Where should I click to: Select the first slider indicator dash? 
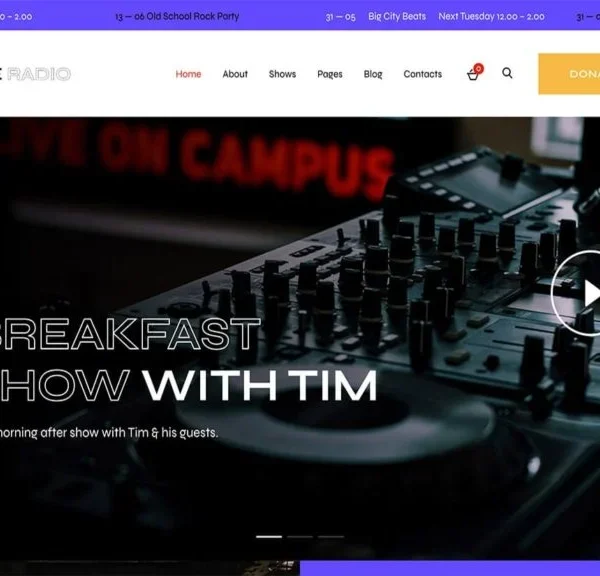(x=269, y=537)
